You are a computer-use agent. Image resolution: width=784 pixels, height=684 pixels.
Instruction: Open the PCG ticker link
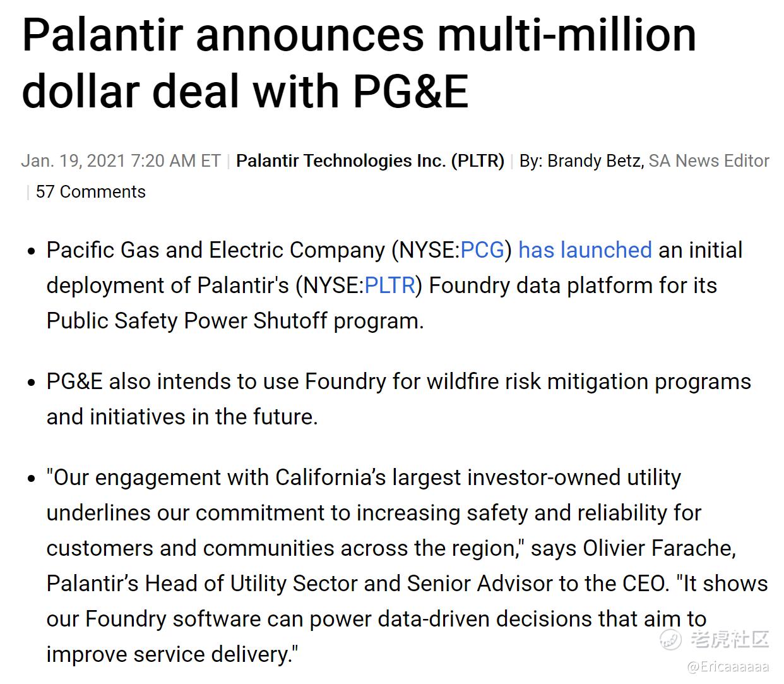[482, 250]
